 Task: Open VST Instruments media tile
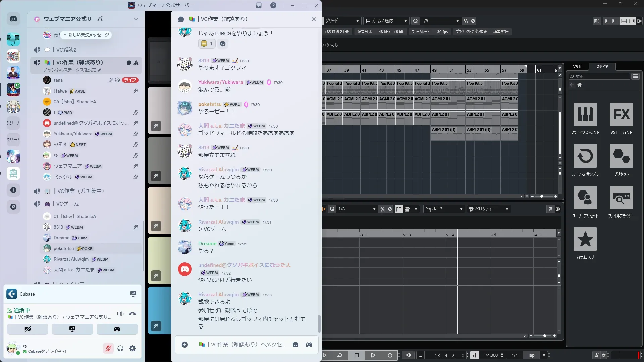(585, 115)
